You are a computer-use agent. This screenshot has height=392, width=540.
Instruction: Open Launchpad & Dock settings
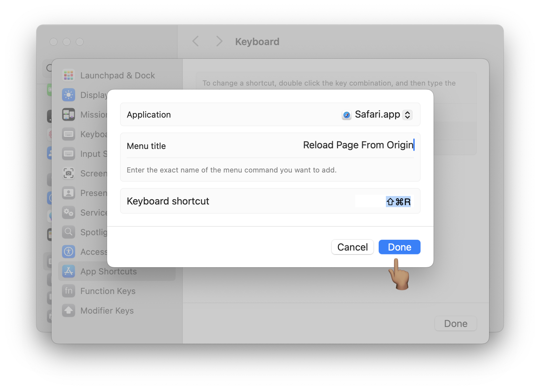[118, 75]
